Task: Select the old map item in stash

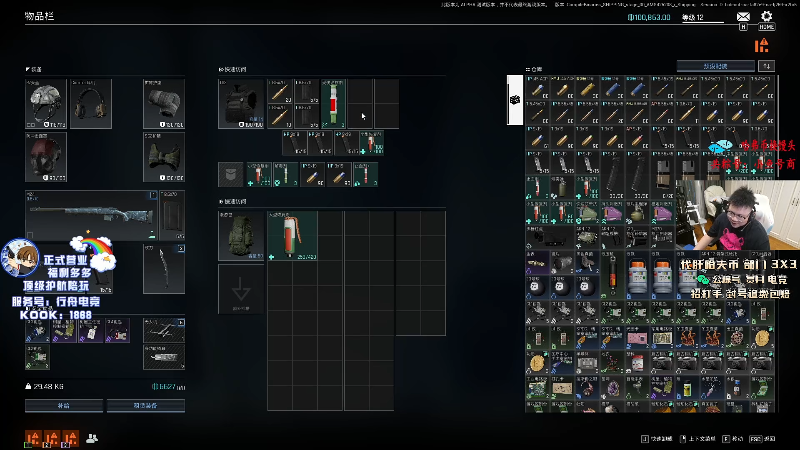Action: (562, 388)
